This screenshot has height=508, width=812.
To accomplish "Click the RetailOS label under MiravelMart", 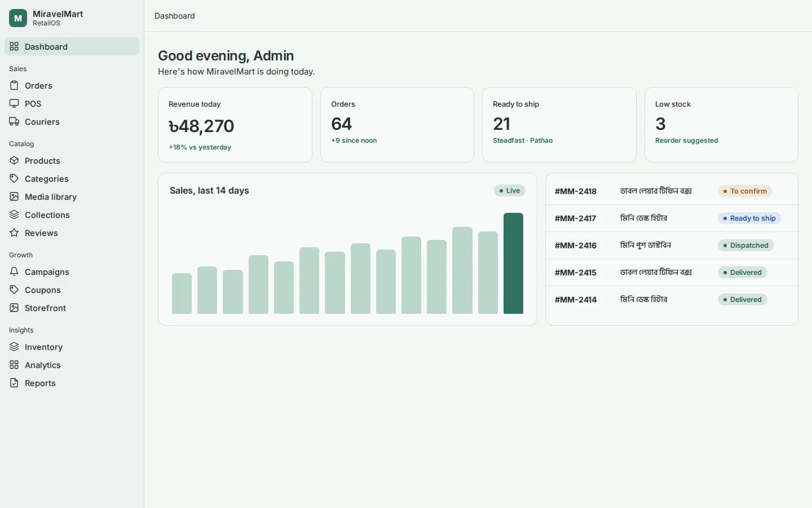I will point(46,23).
